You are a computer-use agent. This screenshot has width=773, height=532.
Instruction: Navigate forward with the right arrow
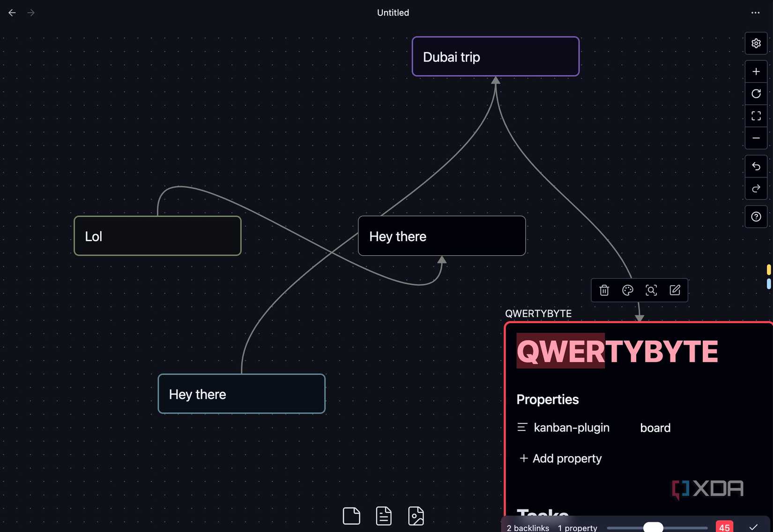click(x=31, y=13)
